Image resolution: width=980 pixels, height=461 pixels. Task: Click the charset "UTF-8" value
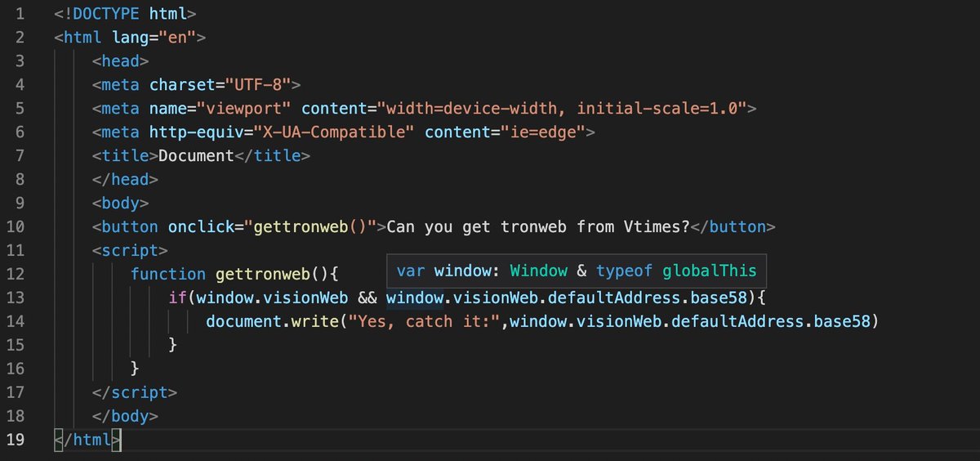tap(257, 84)
